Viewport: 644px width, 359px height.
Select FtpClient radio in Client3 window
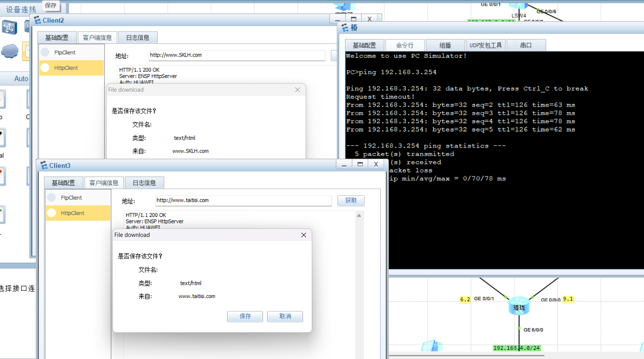pyautogui.click(x=52, y=198)
